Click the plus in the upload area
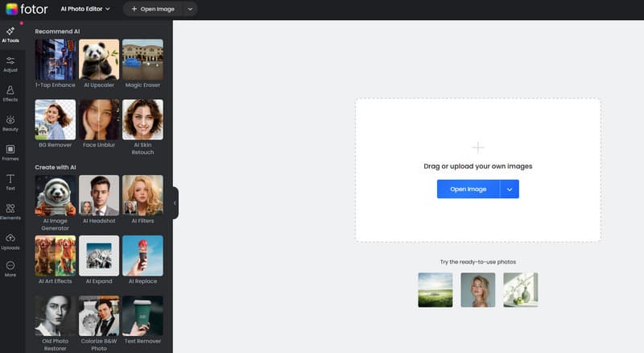The image size is (644, 353). click(x=478, y=147)
